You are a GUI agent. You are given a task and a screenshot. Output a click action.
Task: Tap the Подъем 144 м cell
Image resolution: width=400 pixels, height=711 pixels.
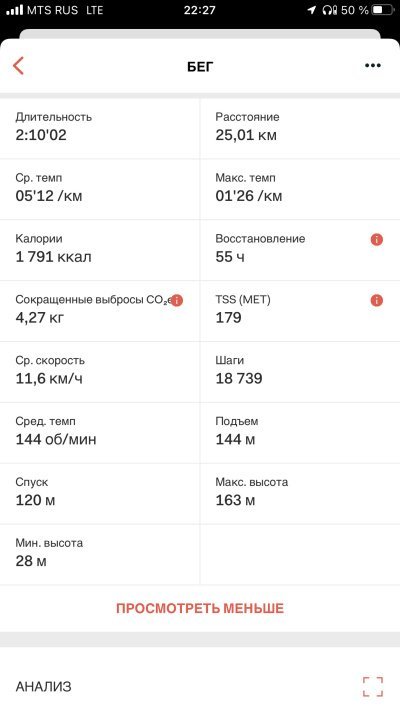(300, 432)
